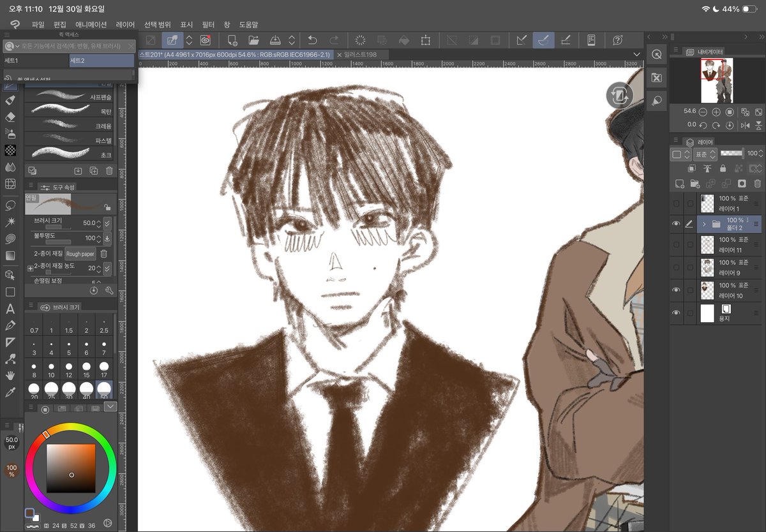Open brush size dynamics dropdown button
766x532 pixels.
107,223
